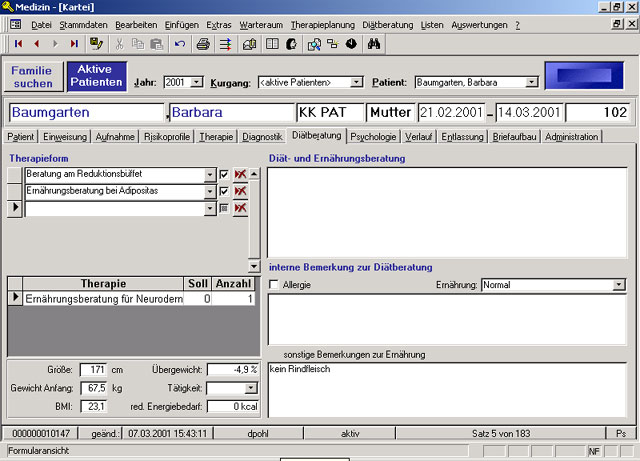
Task: Toggle checkbox for Beratung am Reduktionsbüffet
Action: click(224, 175)
